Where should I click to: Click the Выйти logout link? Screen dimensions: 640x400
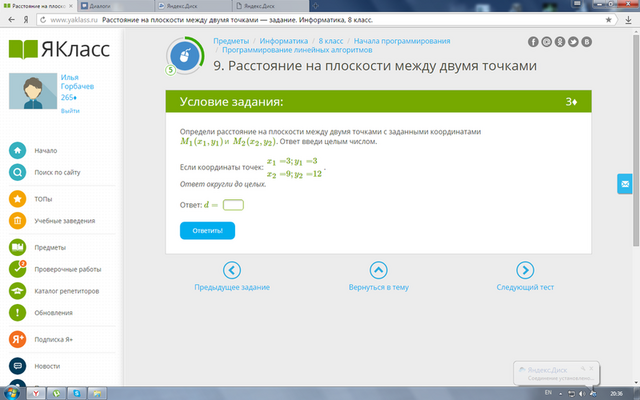pyautogui.click(x=70, y=111)
